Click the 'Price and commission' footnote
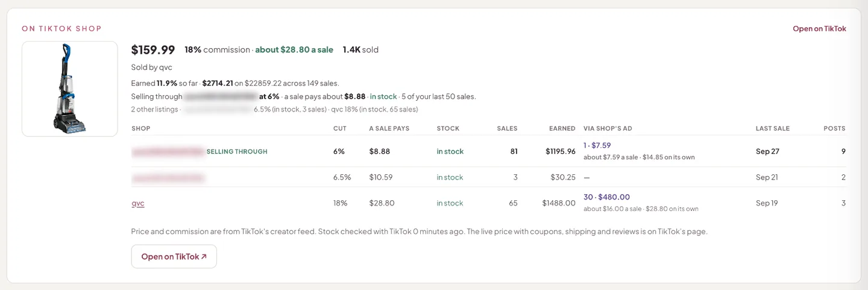868x290 pixels. (419, 232)
